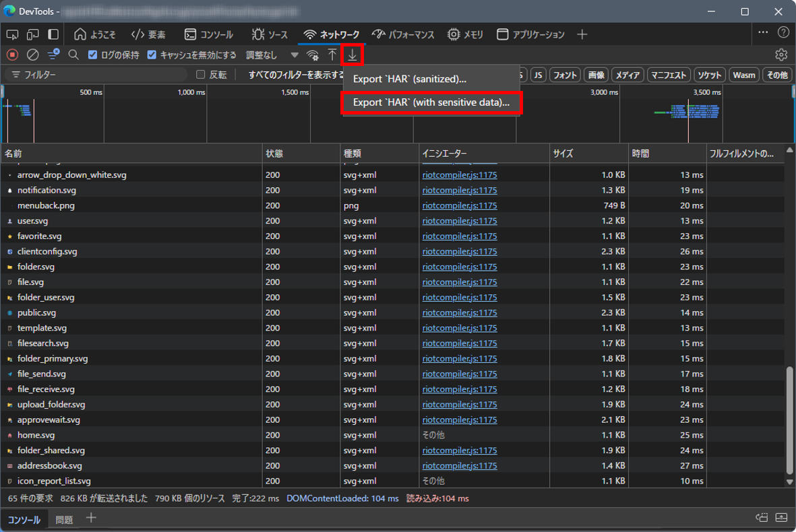Sort by サイズ column header
Viewport: 796px width, 532px height.
[589, 153]
